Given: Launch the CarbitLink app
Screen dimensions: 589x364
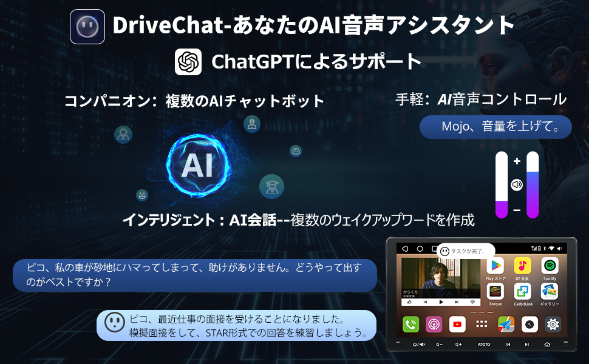Looking at the screenshot, I should [x=523, y=291].
